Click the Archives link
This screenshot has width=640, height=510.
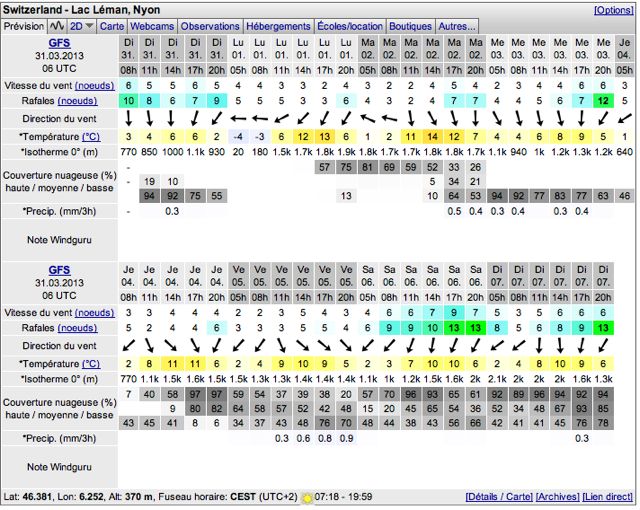(x=559, y=497)
